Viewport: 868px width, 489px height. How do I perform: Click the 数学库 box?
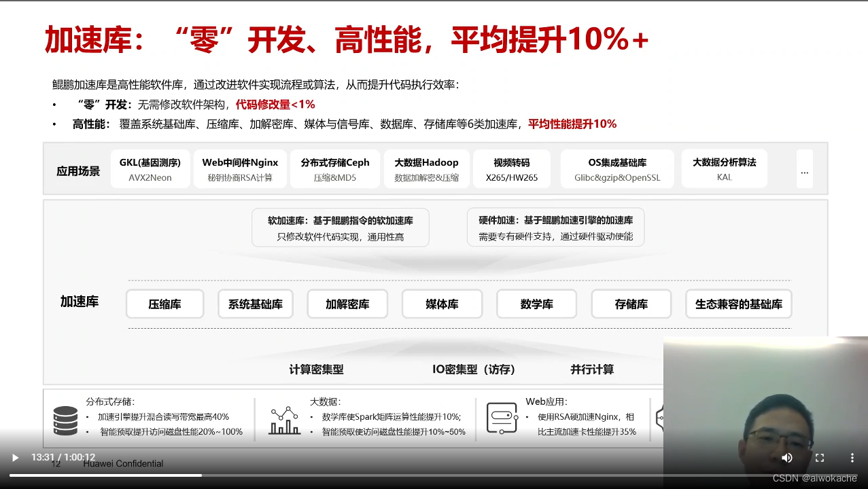(536, 304)
